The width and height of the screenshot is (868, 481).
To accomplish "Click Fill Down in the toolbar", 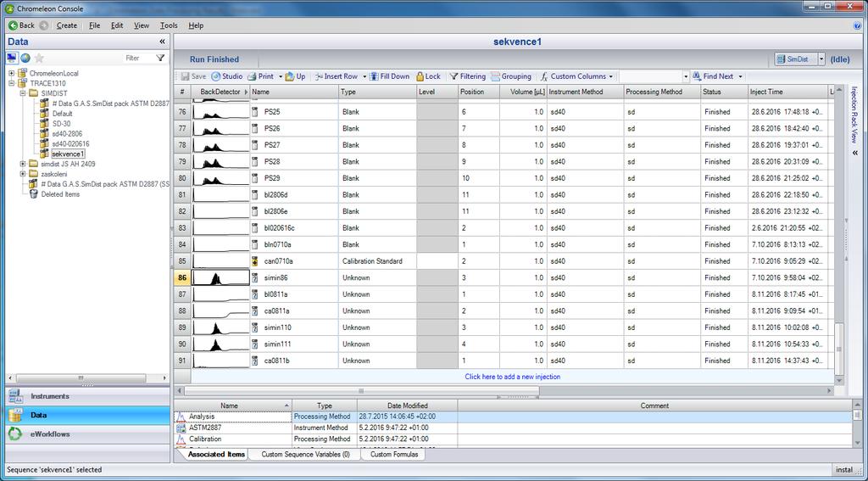I will pyautogui.click(x=390, y=76).
